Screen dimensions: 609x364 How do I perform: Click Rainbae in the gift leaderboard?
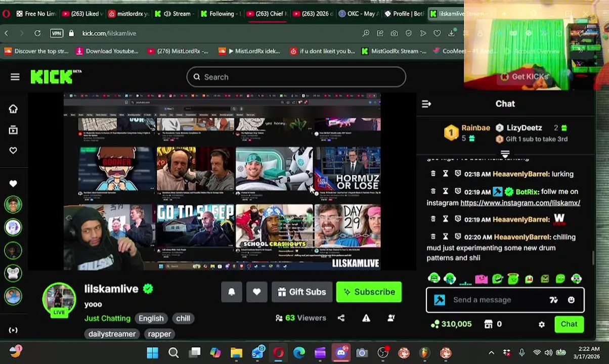475,128
